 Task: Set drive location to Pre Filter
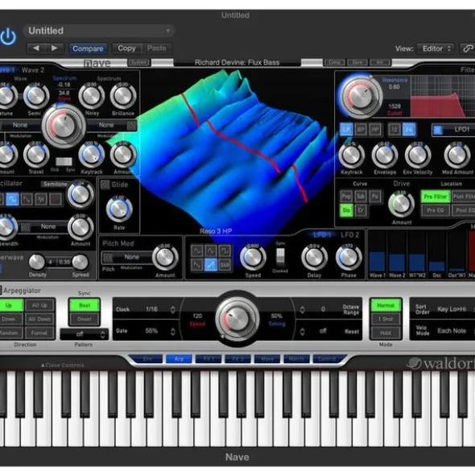[436, 197]
